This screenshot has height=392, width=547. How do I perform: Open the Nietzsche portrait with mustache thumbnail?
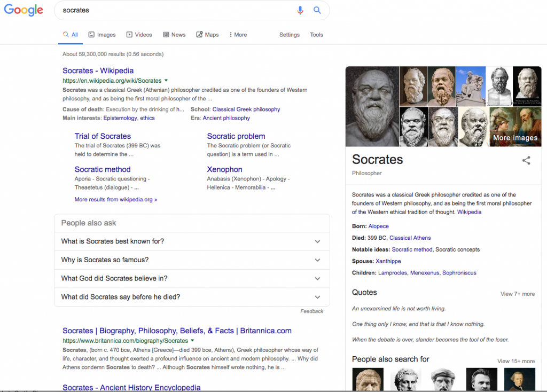pyautogui.click(x=481, y=379)
